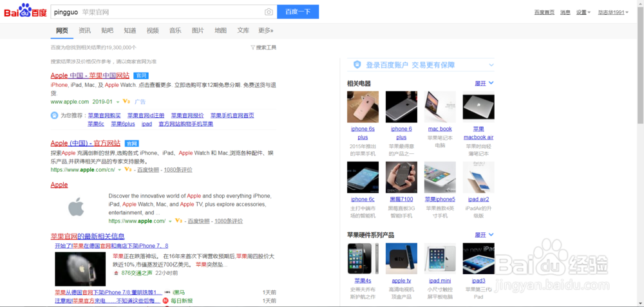Click the Baidu logo
This screenshot has width=644, height=307.
26,11
